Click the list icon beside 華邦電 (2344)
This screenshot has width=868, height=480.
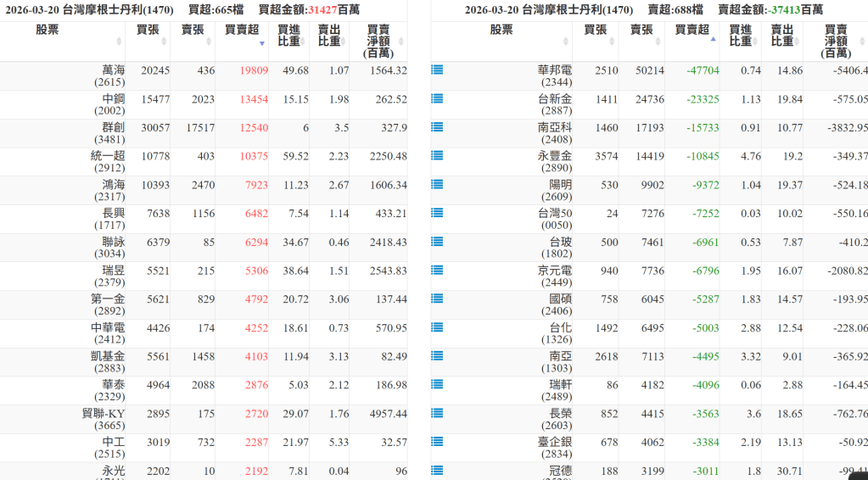pos(437,70)
